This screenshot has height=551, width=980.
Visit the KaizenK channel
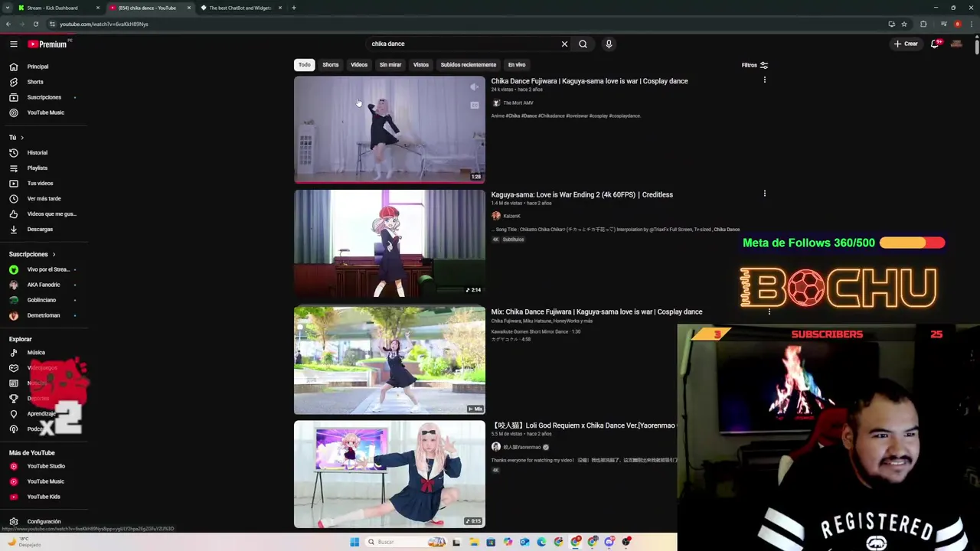point(511,216)
